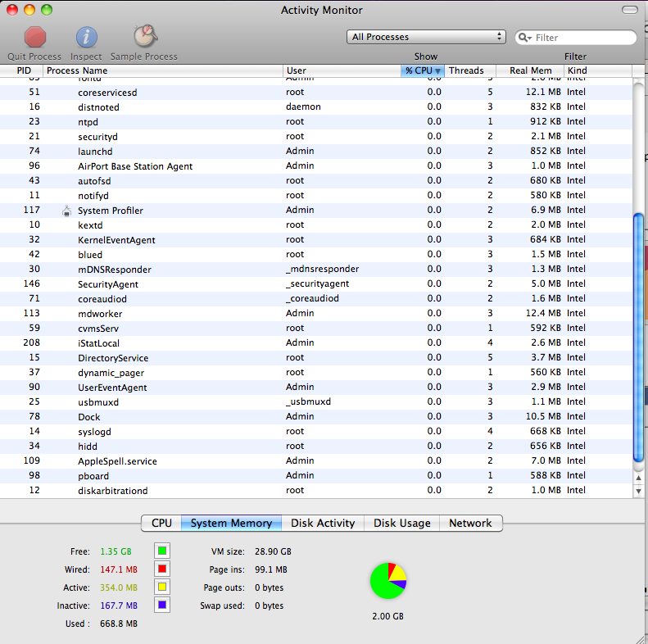Click the blue Inactive memory swatch
Screen dimensions: 648x644
(162, 605)
